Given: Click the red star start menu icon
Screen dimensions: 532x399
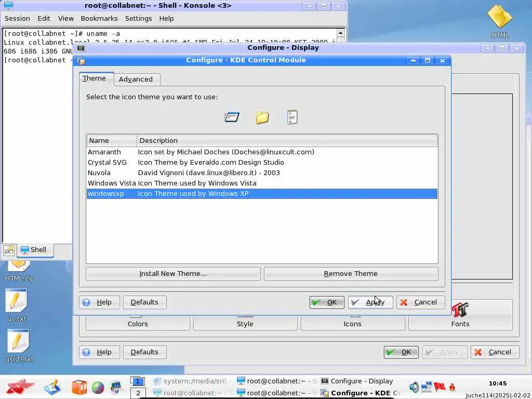Looking at the screenshot, I should (20, 387).
